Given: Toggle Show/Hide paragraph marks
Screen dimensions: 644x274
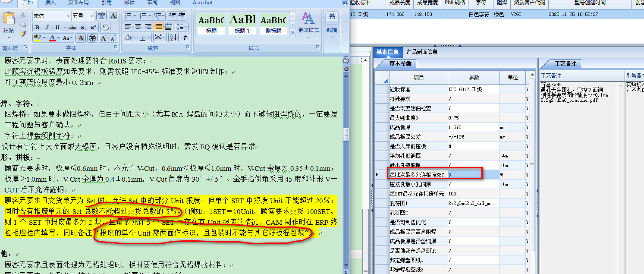Looking at the screenshot, I should (185, 38).
